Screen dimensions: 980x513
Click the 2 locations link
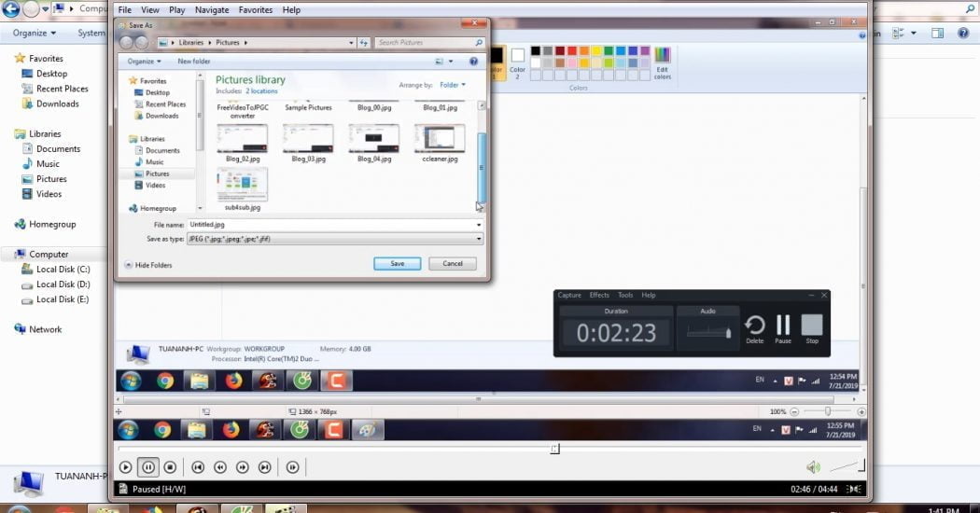261,91
